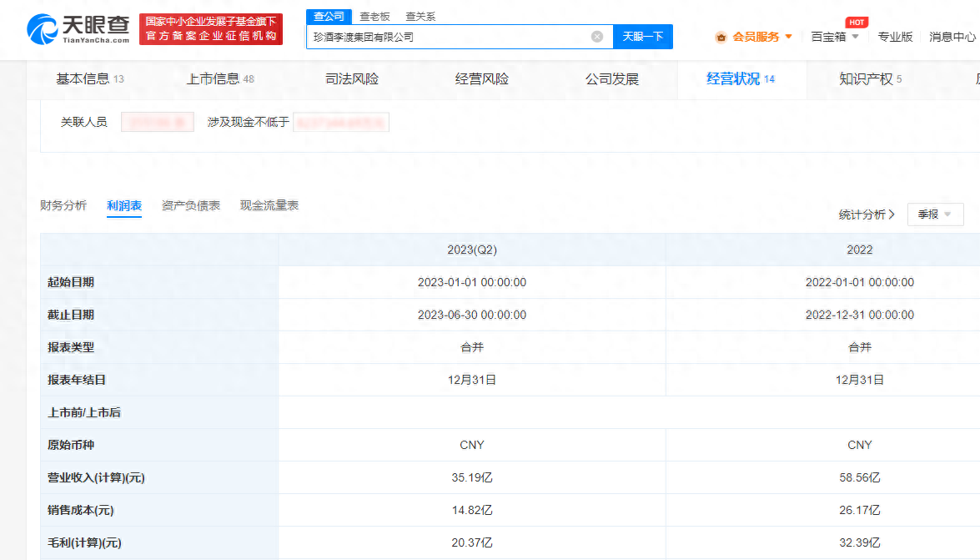This screenshot has width=980, height=560.
Task: Click the 报表类型 row label
Action: click(71, 347)
